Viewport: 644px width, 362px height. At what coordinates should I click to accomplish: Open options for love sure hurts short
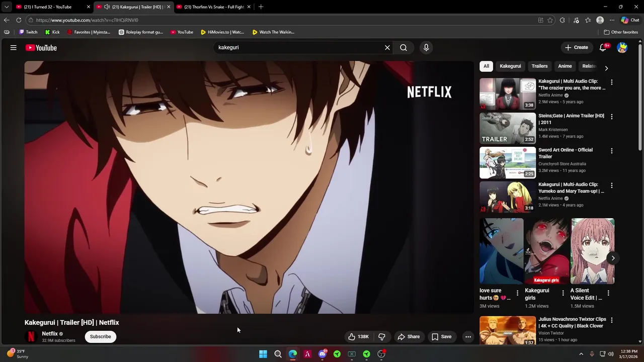[x=517, y=293]
